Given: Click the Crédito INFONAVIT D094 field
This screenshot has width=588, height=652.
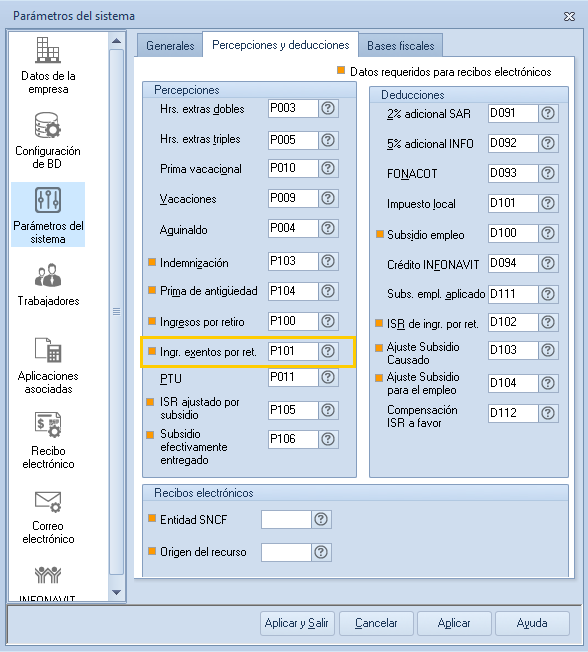Looking at the screenshot, I should pos(513,263).
